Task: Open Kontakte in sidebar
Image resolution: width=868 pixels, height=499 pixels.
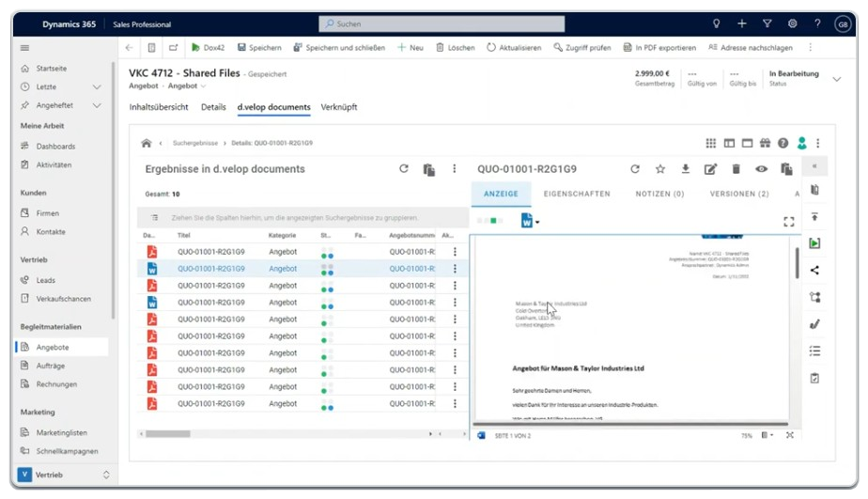Action: [x=51, y=231]
